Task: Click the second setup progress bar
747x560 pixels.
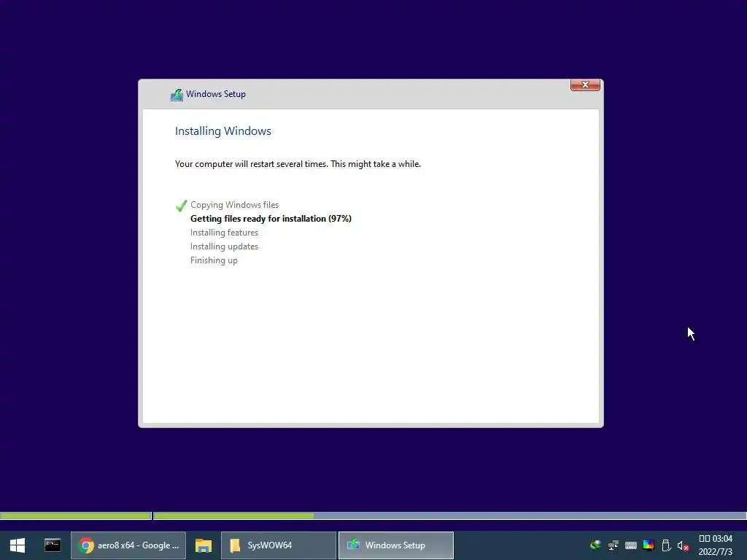Action: 449,516
